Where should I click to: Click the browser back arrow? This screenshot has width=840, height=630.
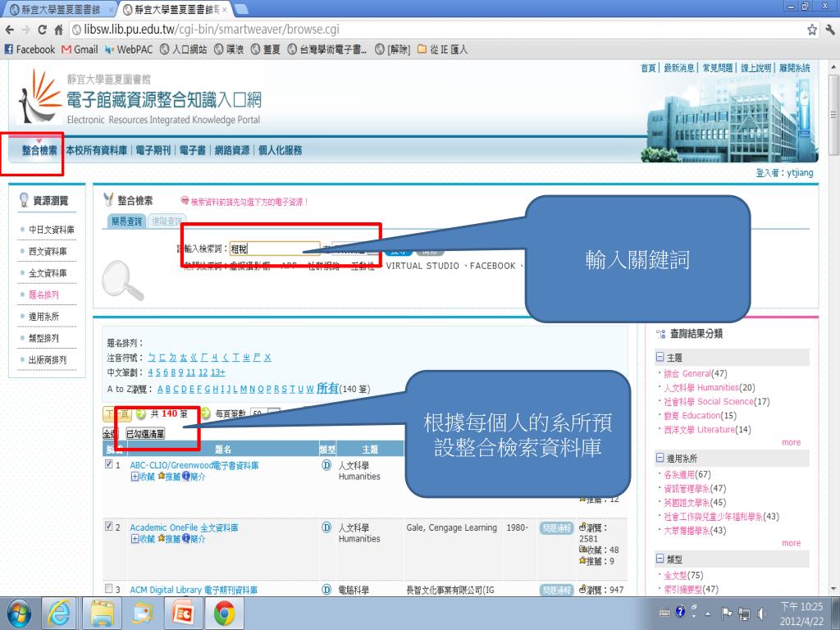(9, 30)
